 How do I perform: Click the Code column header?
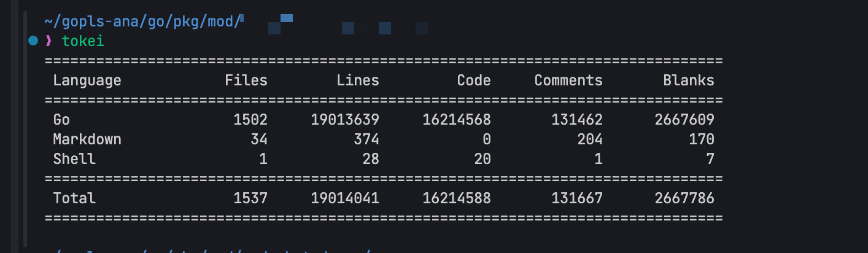coord(474,80)
